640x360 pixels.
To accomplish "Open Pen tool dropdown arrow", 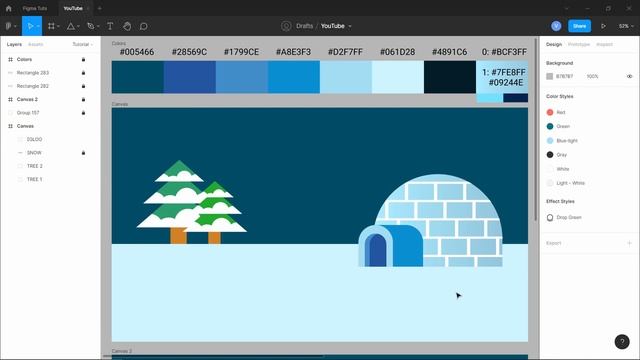I will pos(98,27).
